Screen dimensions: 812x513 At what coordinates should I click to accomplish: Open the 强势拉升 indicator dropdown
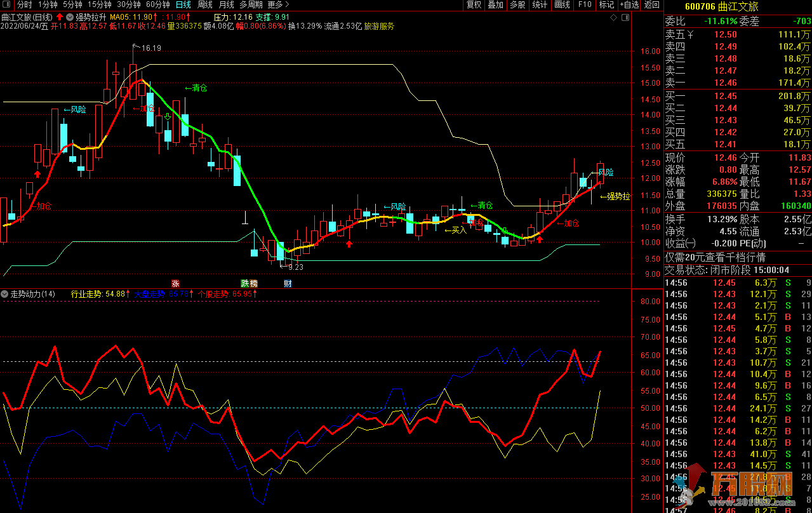click(x=70, y=17)
